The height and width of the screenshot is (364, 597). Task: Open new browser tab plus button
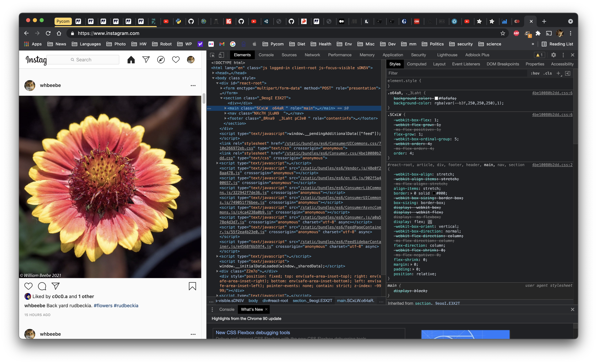(x=544, y=22)
